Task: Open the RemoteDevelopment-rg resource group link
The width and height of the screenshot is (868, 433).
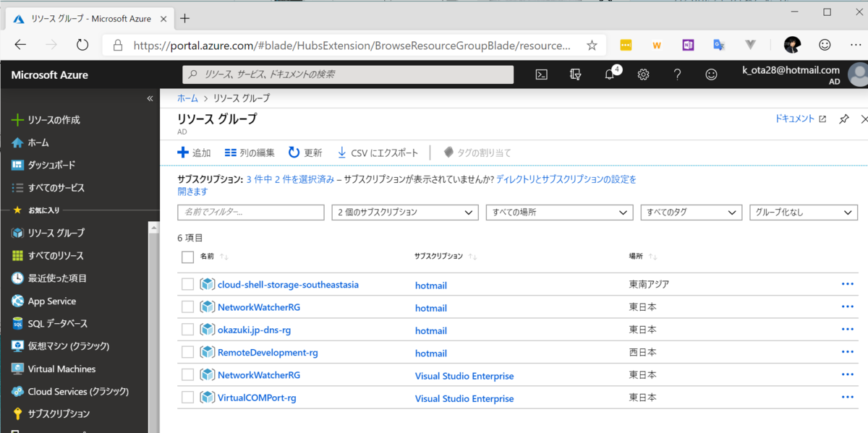Action: click(268, 353)
